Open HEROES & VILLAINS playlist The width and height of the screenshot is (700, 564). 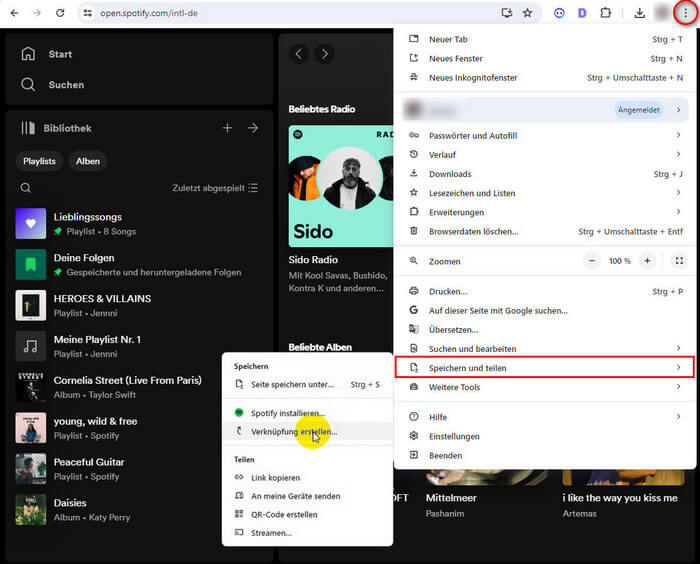pos(139,305)
